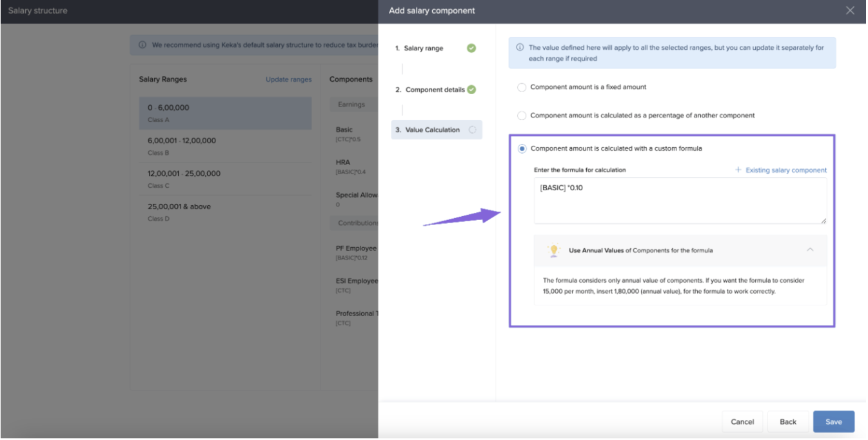868x440 pixels.
Task: Click the lightbulb icon near Use Annual Values
Action: 553,250
